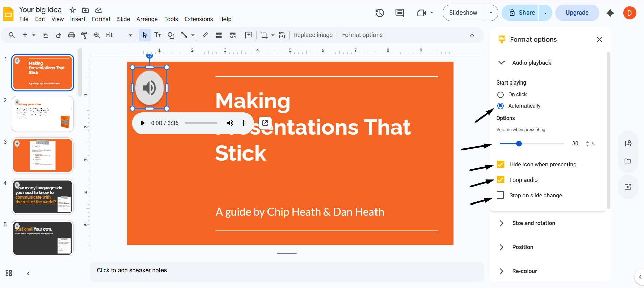Open the Insert menu
Screen dimensions: 644x288
click(x=78, y=19)
